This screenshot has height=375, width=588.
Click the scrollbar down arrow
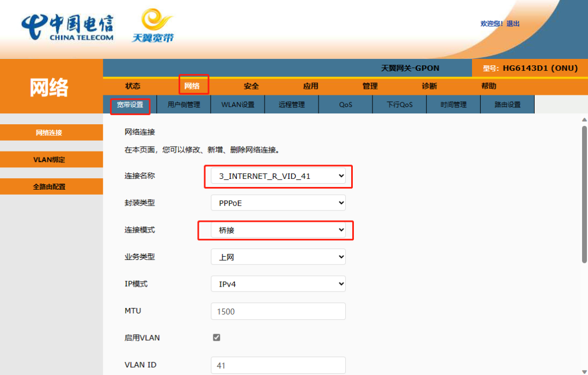[584, 371]
